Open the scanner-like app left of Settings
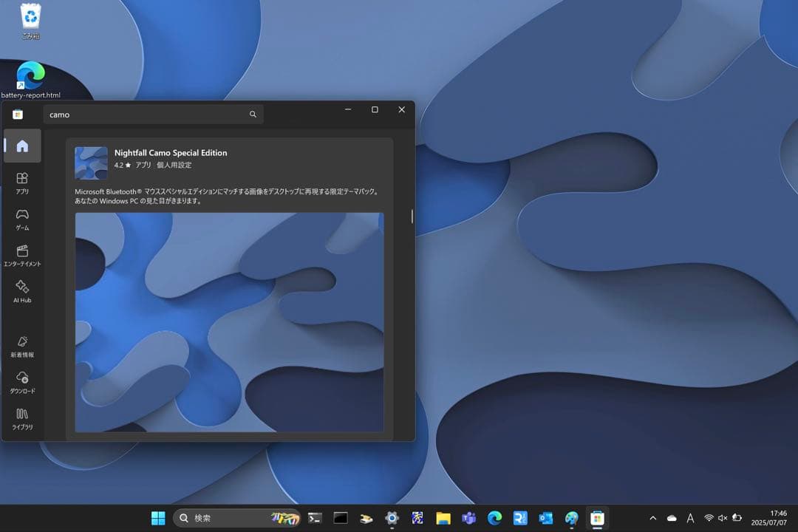Screen dimensions: 798x532 366,518
